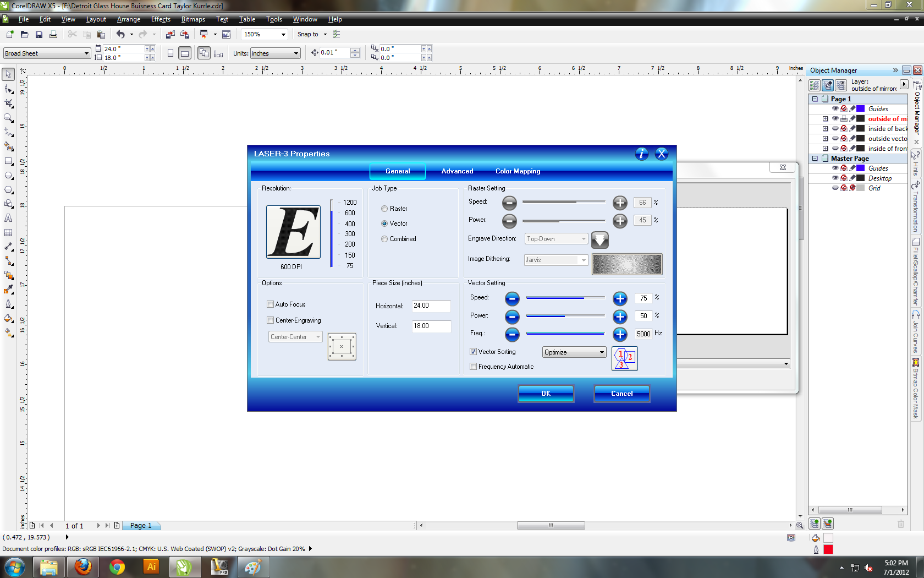Viewport: 924px width, 578px height.
Task: Select the Zoom tool in toolbox
Action: [x=8, y=118]
